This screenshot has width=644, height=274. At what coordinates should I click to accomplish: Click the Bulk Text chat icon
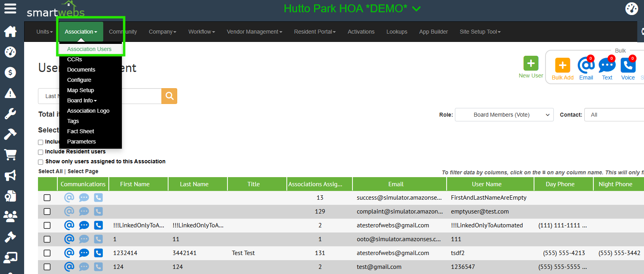[607, 65]
